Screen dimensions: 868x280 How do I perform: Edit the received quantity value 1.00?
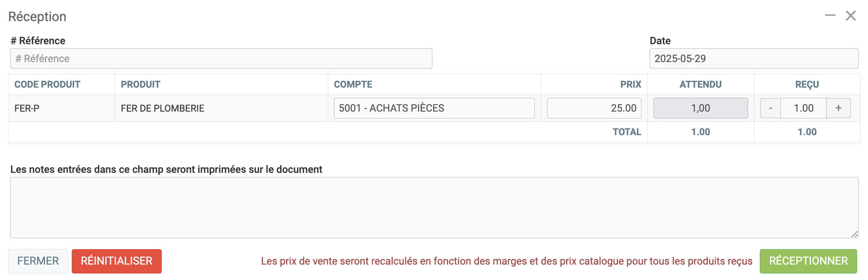tap(803, 108)
